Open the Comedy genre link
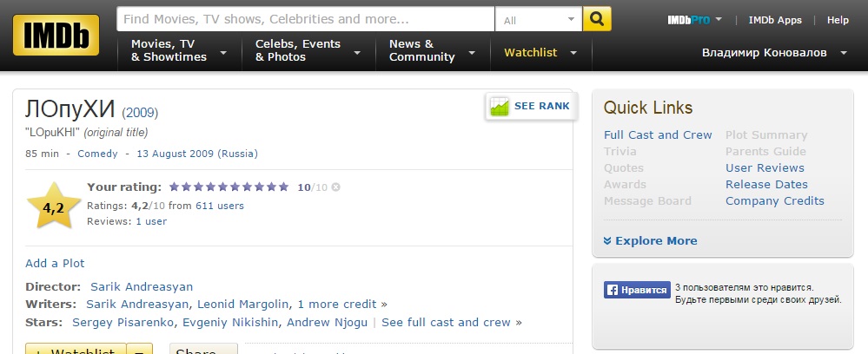Image resolution: width=868 pixels, height=354 pixels. pos(97,154)
